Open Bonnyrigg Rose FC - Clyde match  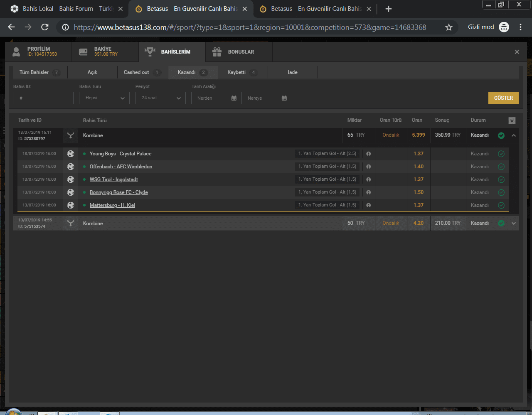click(x=119, y=192)
